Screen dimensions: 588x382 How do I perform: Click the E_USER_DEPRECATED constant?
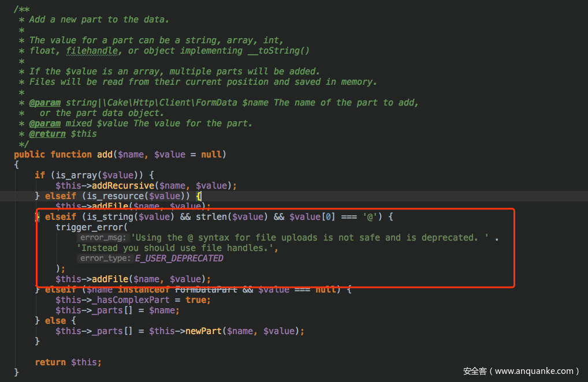[179, 258]
